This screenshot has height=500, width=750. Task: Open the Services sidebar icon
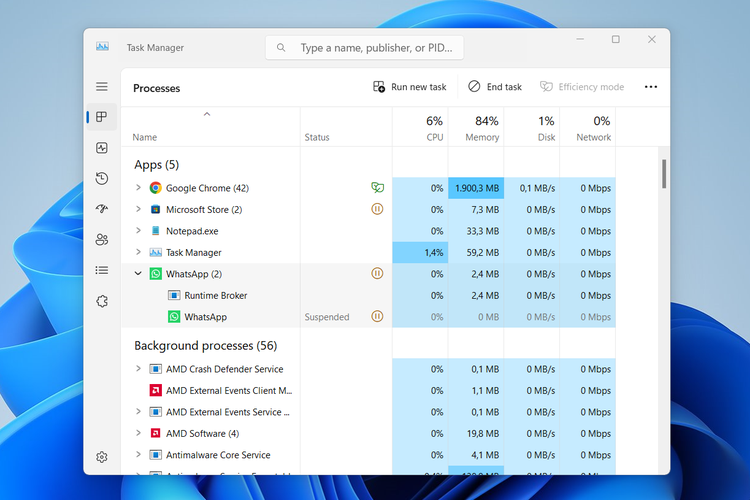pyautogui.click(x=101, y=301)
